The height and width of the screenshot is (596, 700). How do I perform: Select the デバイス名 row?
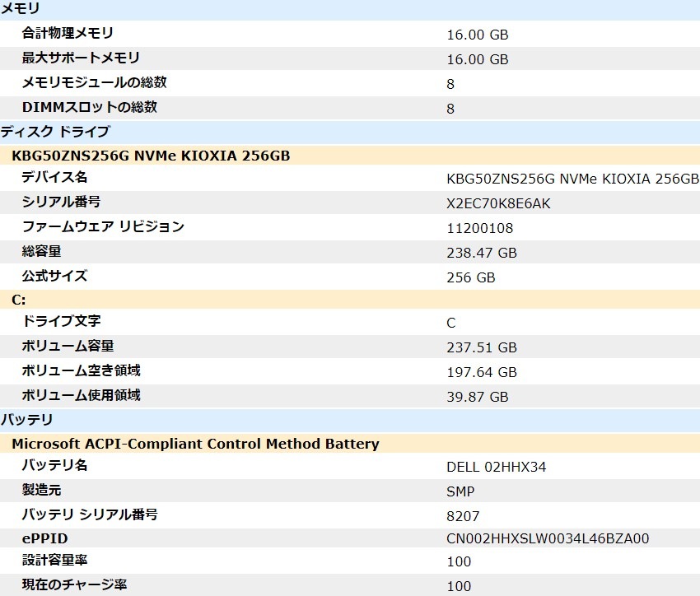coord(247,178)
